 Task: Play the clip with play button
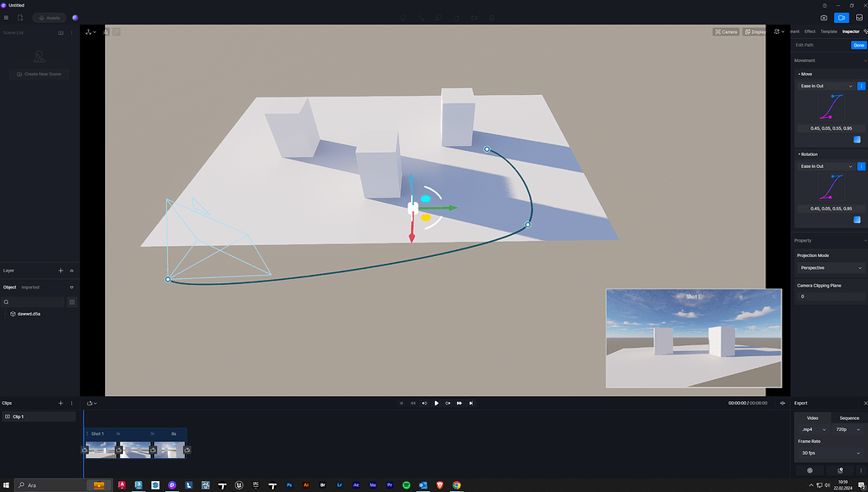437,403
